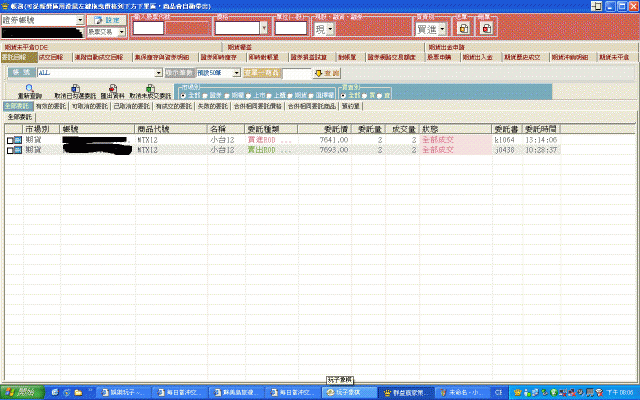Click the blue row icon for order j0438

click(18, 150)
